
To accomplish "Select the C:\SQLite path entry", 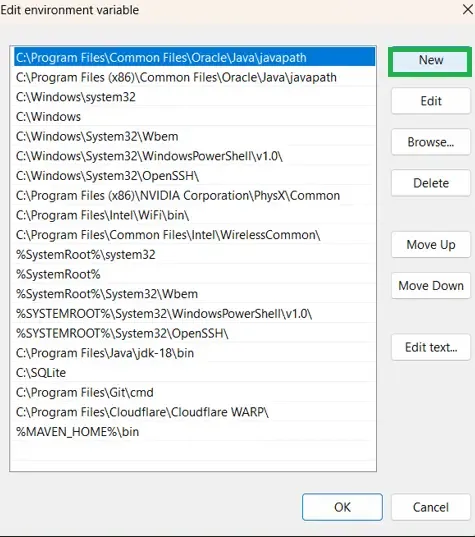I will point(193,373).
